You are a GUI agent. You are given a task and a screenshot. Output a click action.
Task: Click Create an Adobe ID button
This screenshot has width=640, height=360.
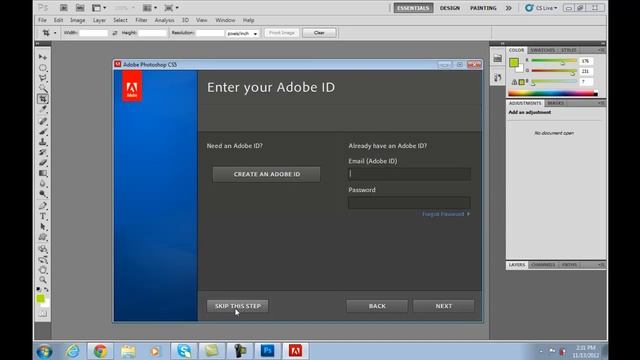[267, 174]
